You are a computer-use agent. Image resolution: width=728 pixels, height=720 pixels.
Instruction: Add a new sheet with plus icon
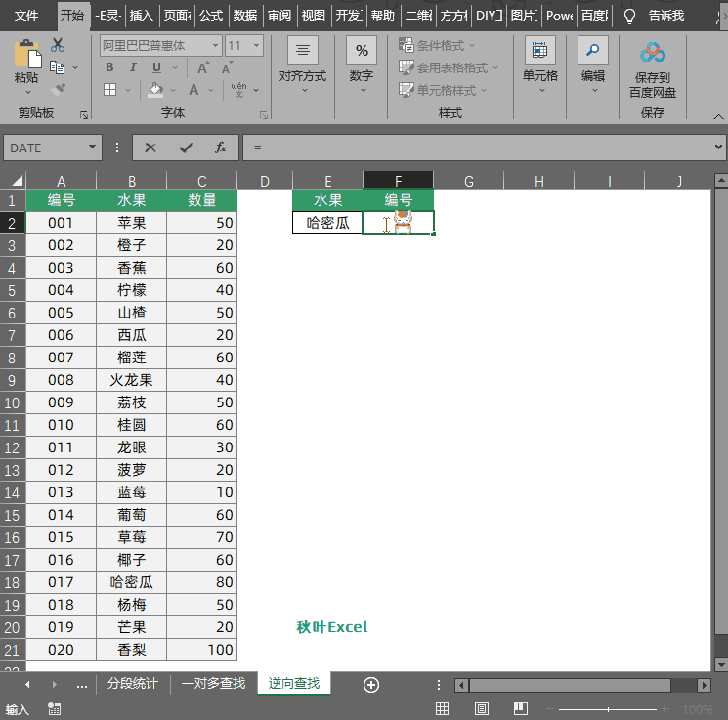[370, 685]
